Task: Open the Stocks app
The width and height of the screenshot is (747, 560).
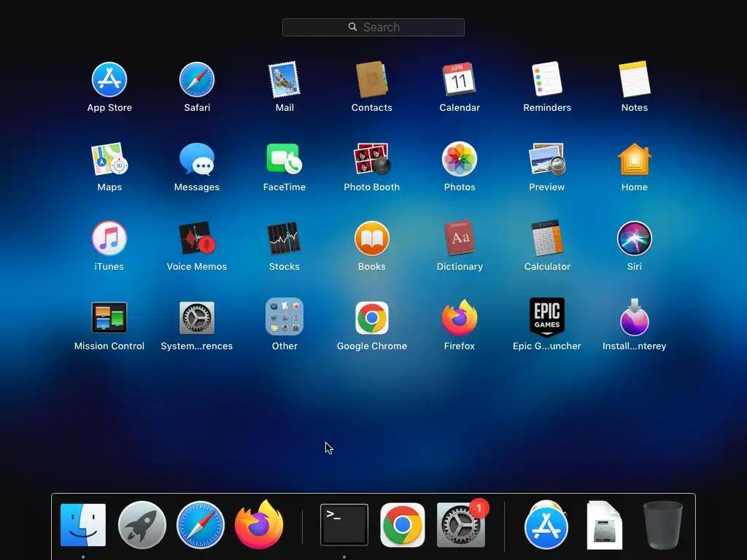Action: 285,238
